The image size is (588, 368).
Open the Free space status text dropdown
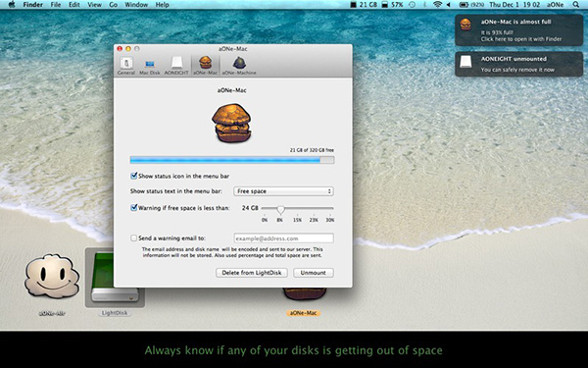click(x=283, y=191)
